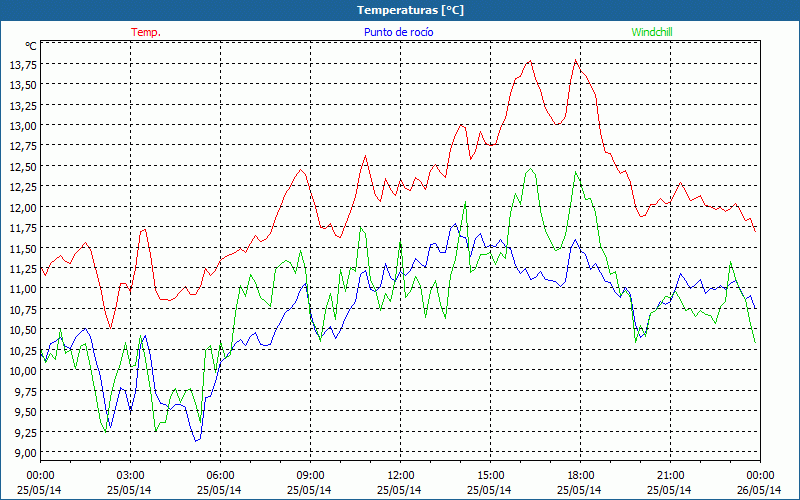Click the 13,75 y-axis value

pos(23,64)
